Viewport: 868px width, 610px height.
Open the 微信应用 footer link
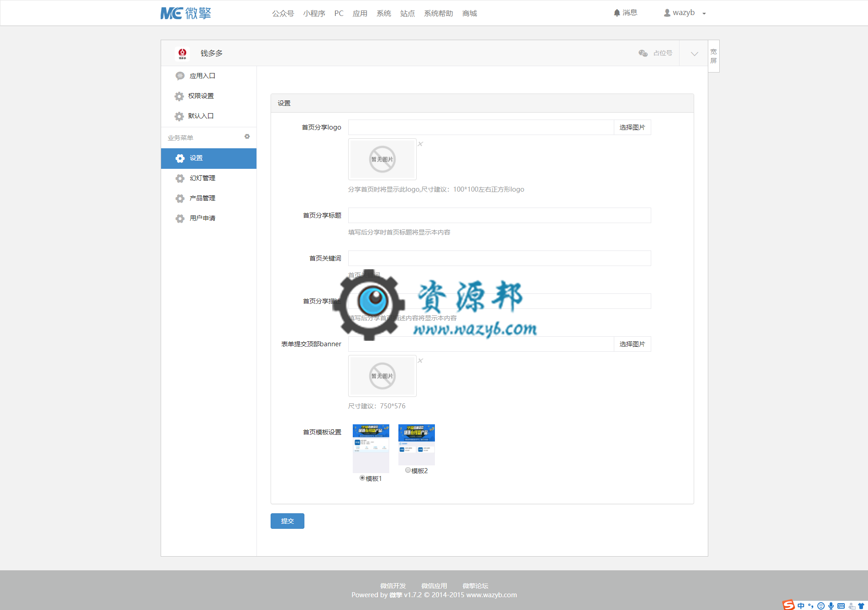click(x=434, y=586)
